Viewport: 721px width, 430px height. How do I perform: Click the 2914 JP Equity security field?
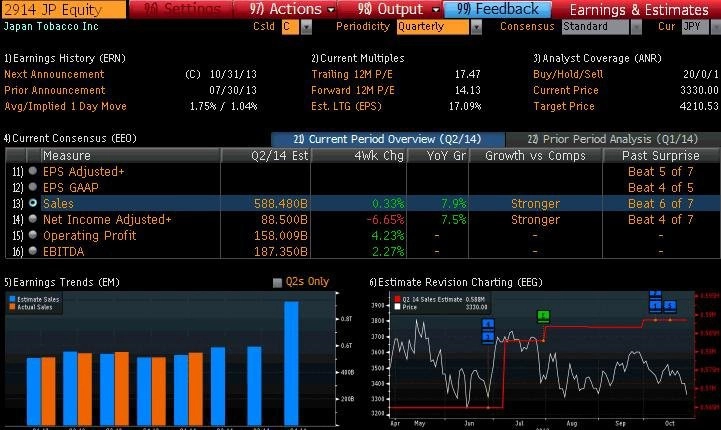(63, 9)
